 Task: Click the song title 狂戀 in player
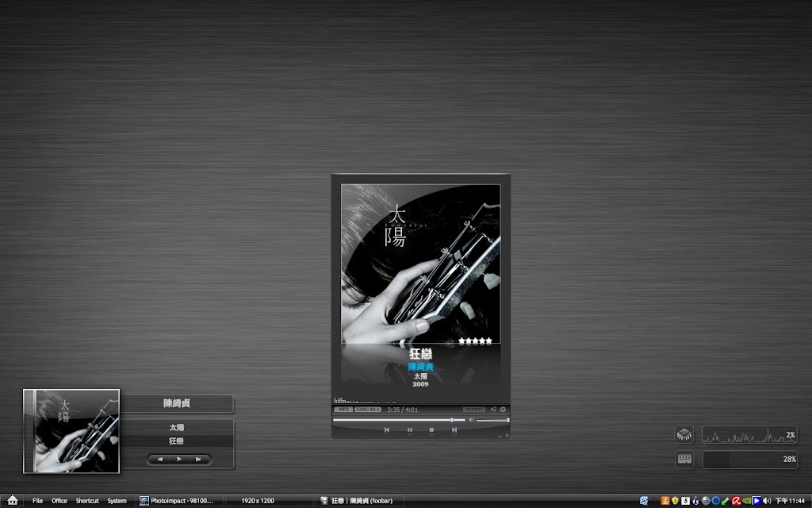click(420, 353)
